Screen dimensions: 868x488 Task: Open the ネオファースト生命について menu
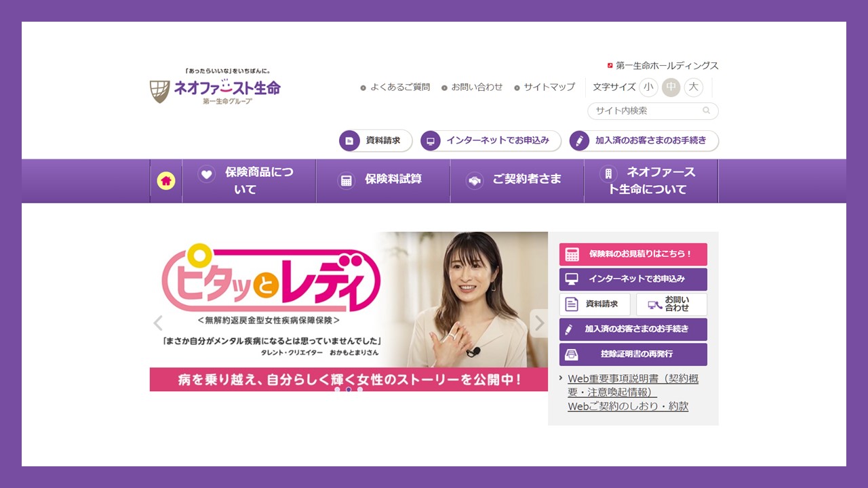point(650,180)
